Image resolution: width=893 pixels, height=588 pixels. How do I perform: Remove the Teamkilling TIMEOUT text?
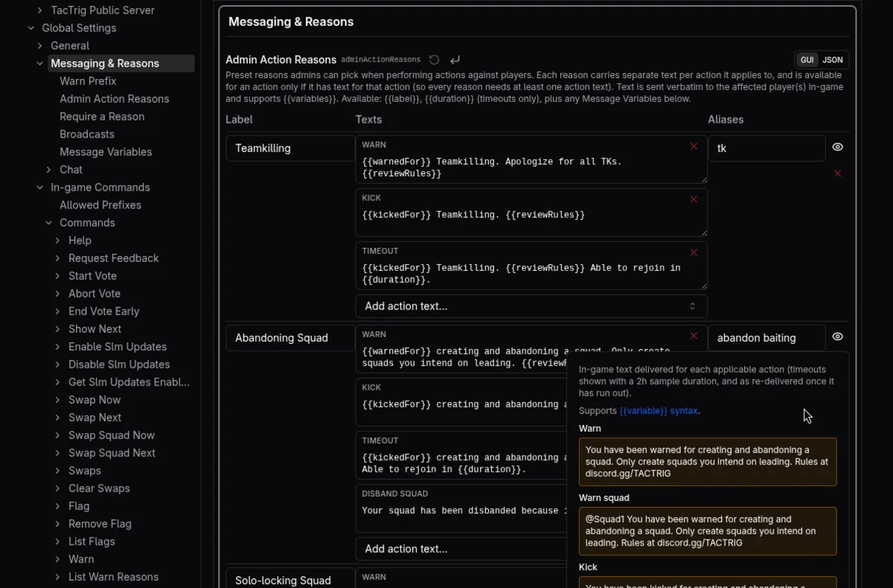pos(694,253)
